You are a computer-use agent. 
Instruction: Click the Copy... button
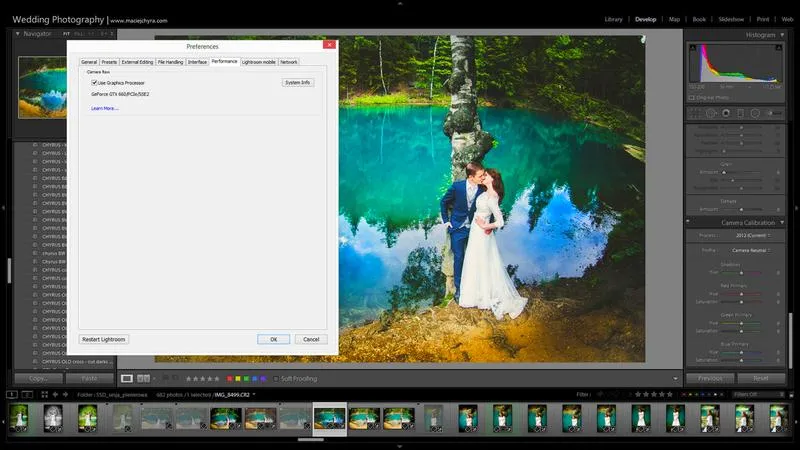coord(38,378)
